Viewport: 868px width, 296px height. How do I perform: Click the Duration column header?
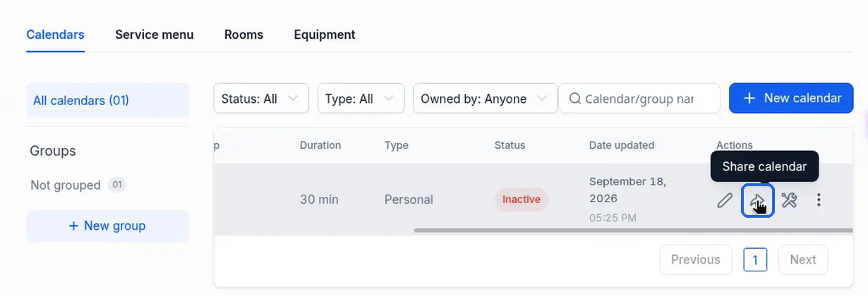coord(320,145)
